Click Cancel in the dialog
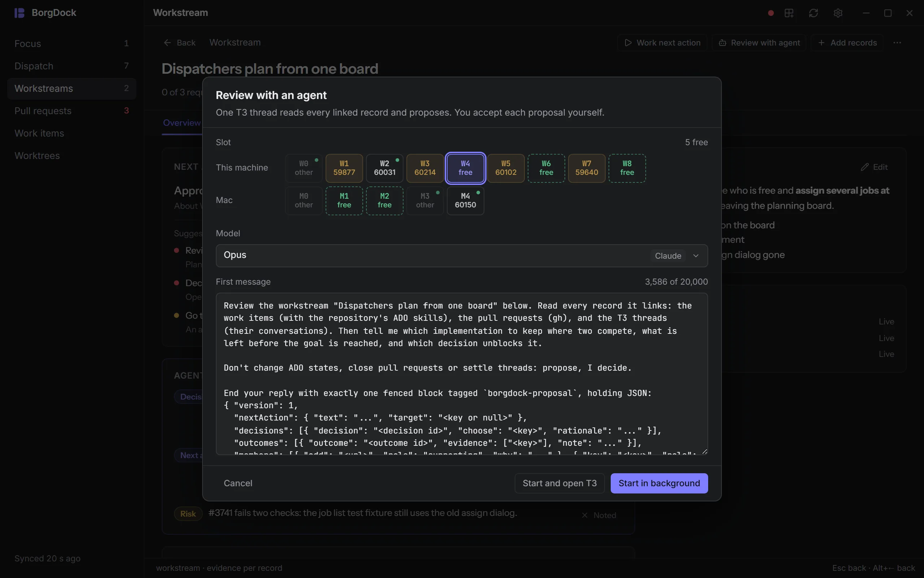Viewport: 924px width, 578px height. tap(238, 483)
